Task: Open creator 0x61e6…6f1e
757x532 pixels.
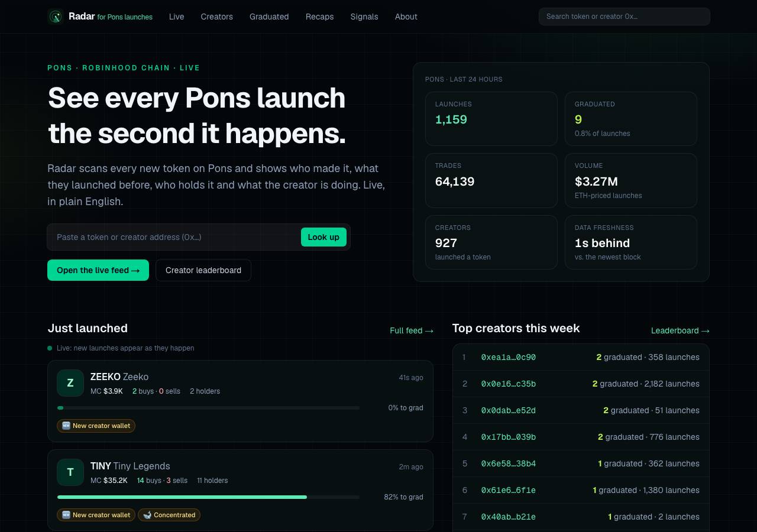Action: (x=509, y=490)
